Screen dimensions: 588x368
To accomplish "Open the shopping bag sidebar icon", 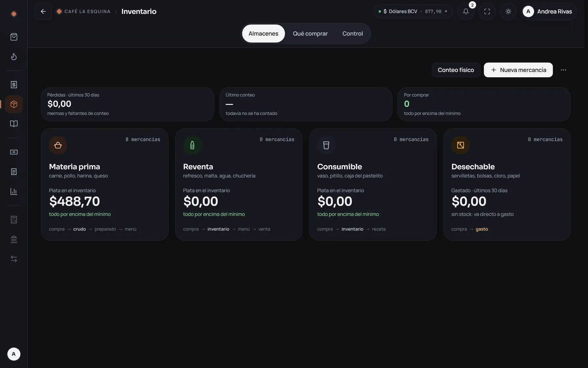I will click(x=14, y=37).
